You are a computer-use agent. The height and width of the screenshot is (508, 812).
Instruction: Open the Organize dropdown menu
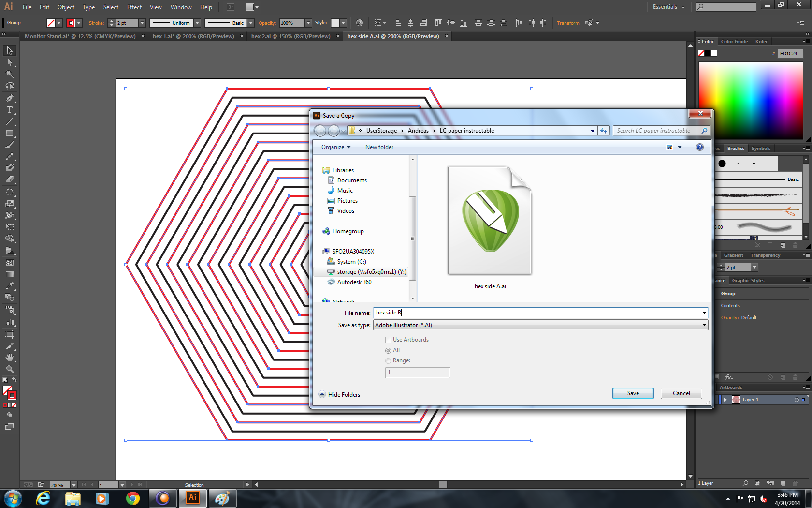(335, 147)
